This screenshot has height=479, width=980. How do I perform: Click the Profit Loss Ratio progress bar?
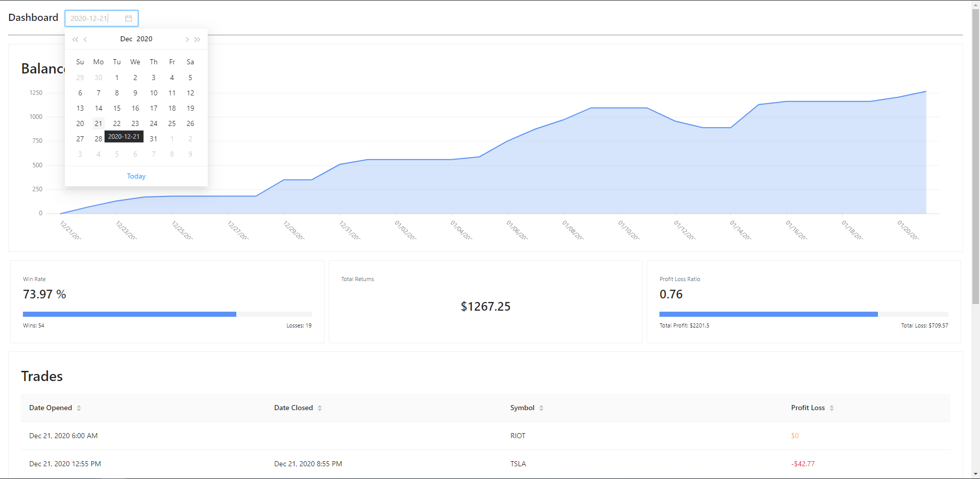point(803,314)
